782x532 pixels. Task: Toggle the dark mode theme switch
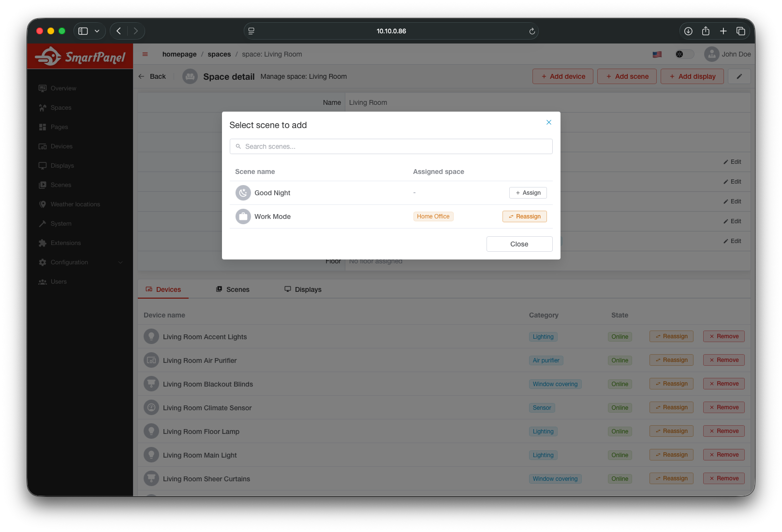(684, 54)
